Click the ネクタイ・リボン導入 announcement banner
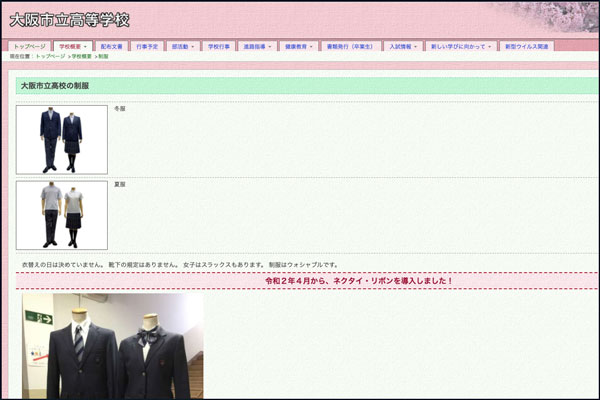The image size is (600, 400). [x=358, y=281]
